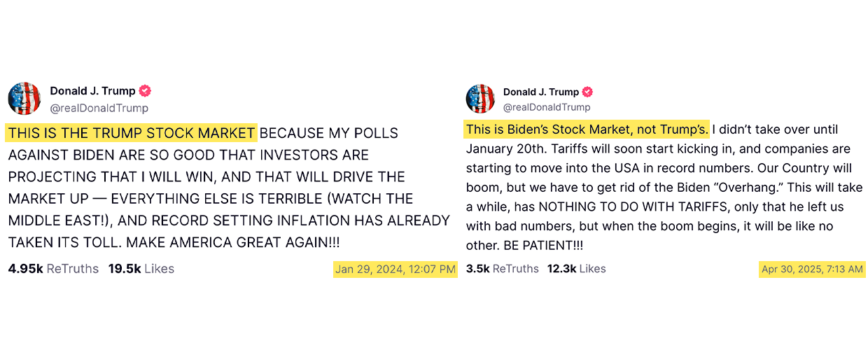Click the highlighted "This is Biden's Stock Market, not Trump's." text
The height and width of the screenshot is (357, 868).
(587, 129)
